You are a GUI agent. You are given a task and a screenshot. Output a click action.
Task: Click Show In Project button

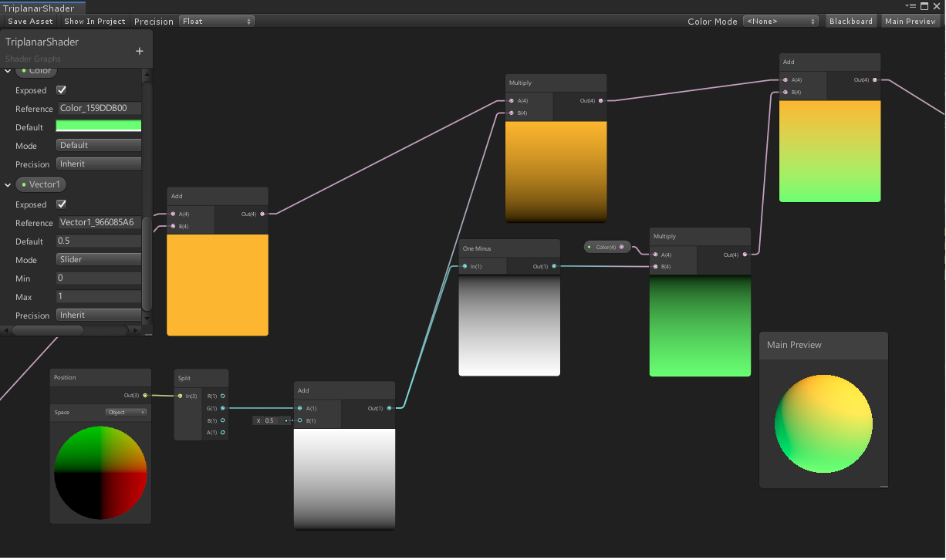pyautogui.click(x=95, y=21)
